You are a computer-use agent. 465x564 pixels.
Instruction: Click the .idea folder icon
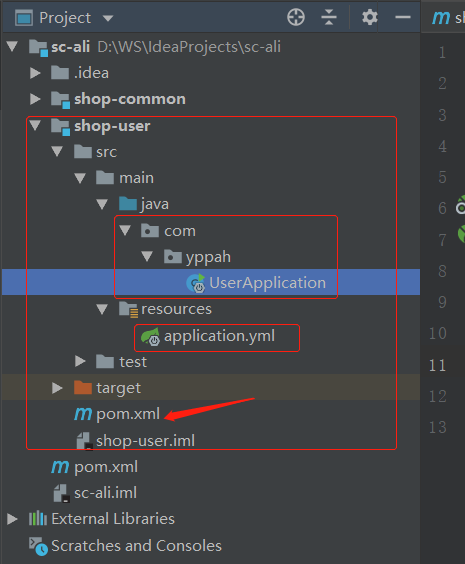tap(60, 73)
